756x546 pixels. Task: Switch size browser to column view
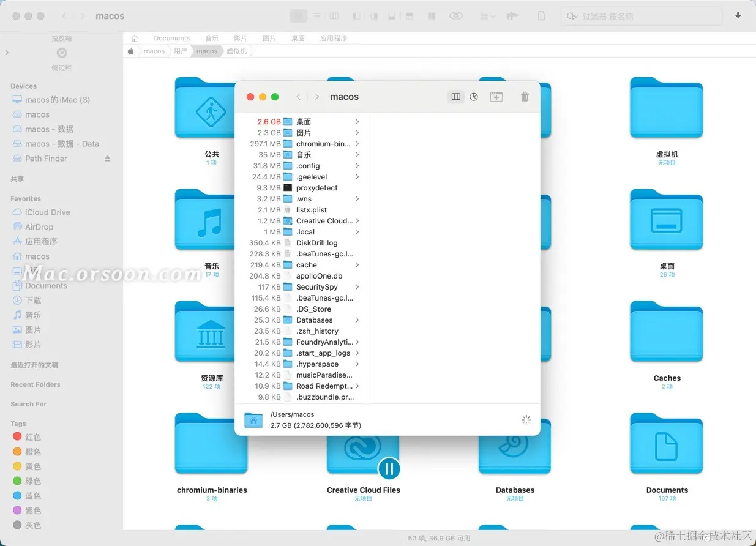(456, 97)
